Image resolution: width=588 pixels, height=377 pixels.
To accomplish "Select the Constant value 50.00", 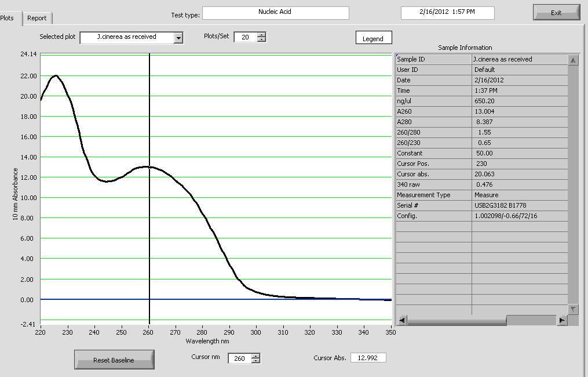I will (x=520, y=154).
